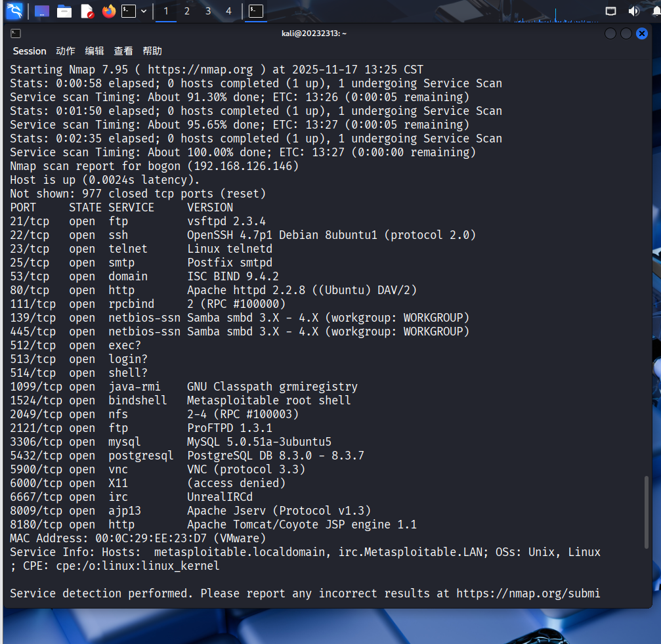
Task: Click the CPU graph monitor in panel
Action: click(557, 14)
